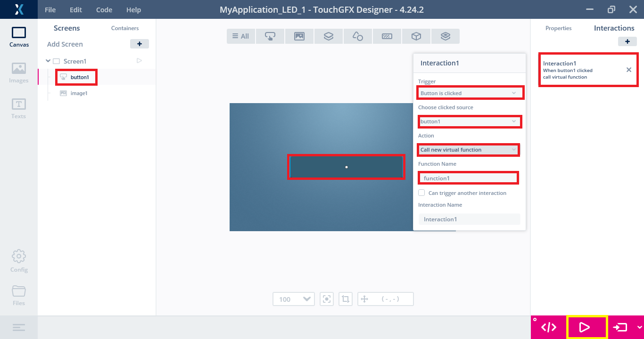Open the Help menu
The image size is (644, 339).
133,9
